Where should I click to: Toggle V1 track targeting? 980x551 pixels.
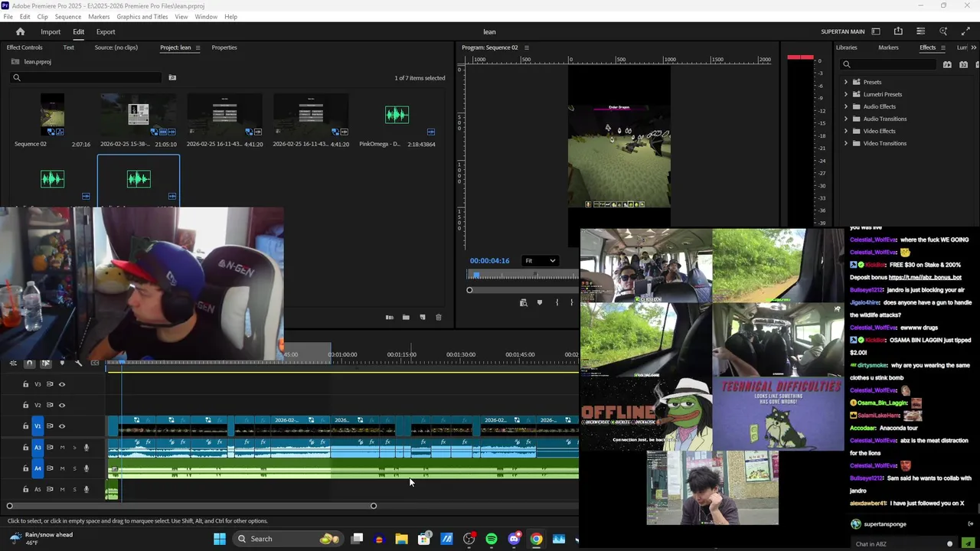[38, 426]
